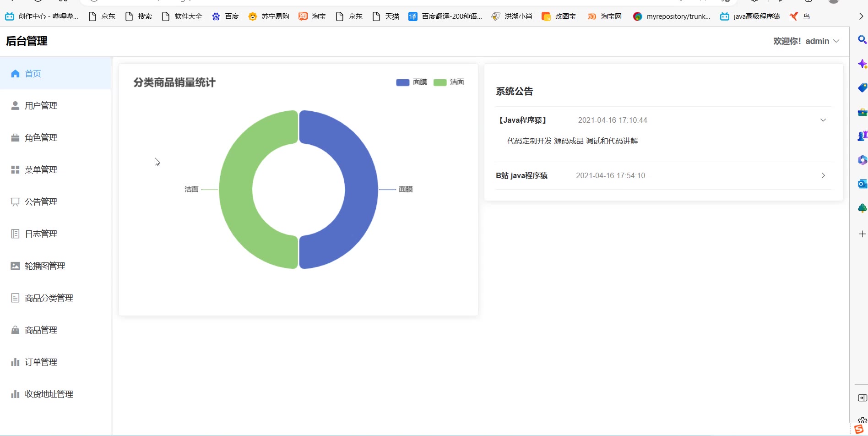
Task: Open the 天猫 bookmark
Action: point(386,16)
